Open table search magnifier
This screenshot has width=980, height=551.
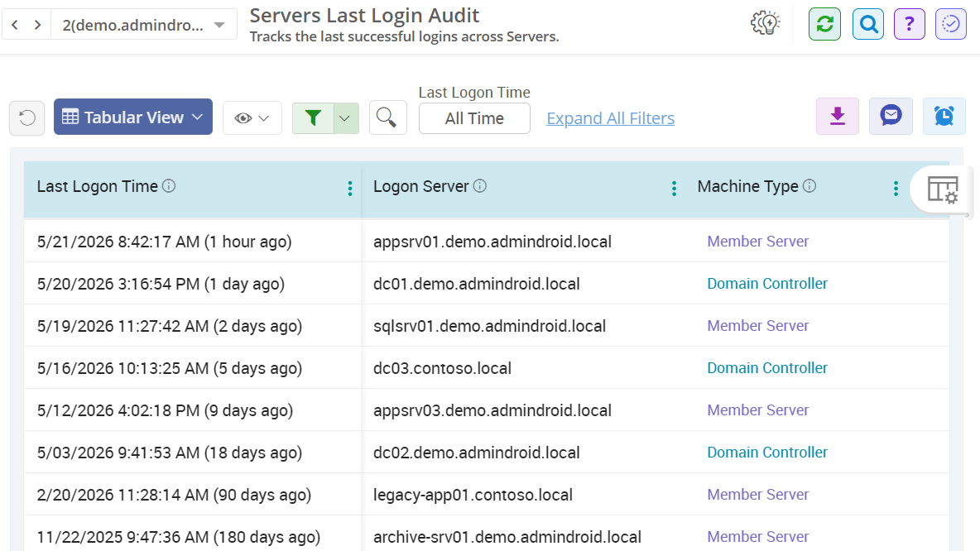coord(387,117)
